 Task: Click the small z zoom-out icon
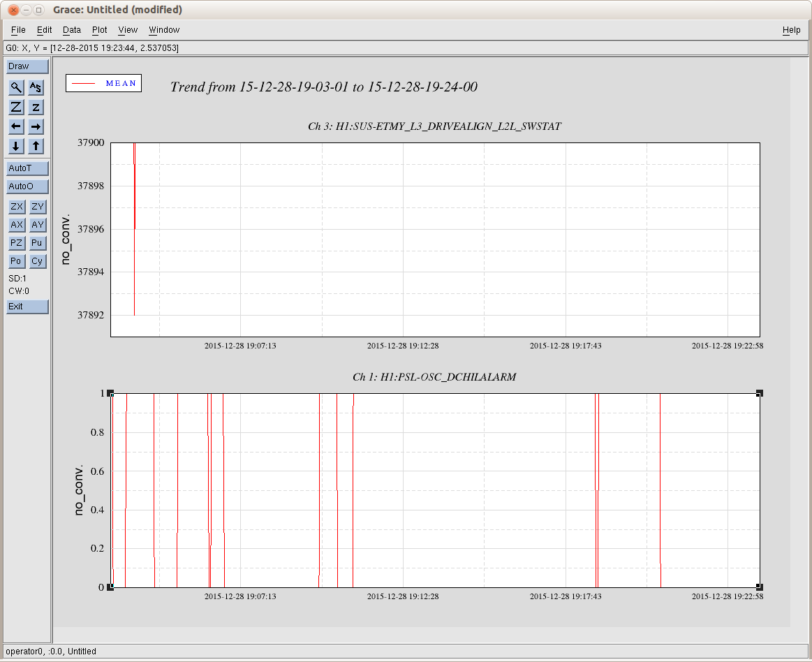point(36,107)
